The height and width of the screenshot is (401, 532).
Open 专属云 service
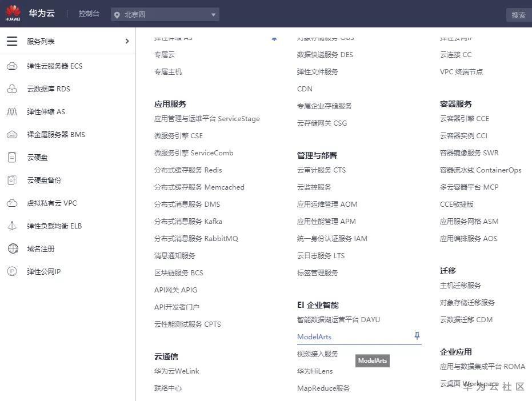pos(165,55)
